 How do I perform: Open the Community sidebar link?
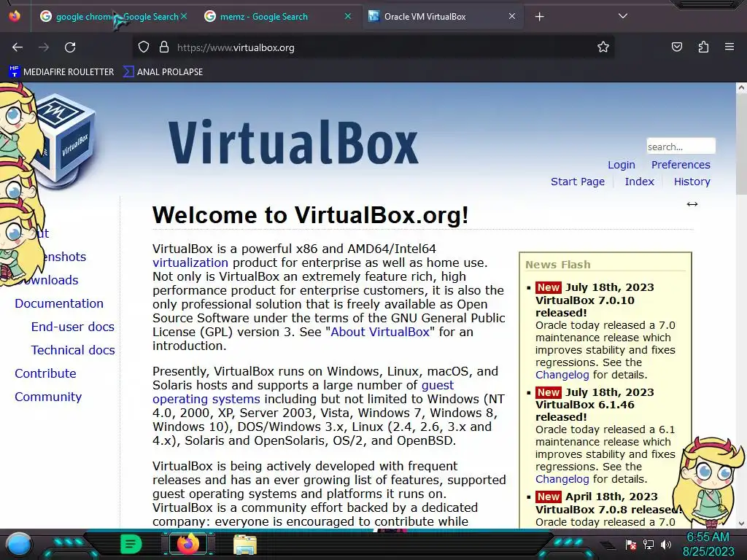tap(48, 397)
